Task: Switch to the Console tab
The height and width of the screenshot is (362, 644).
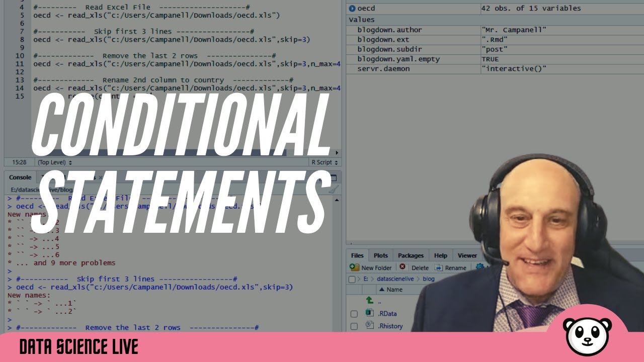Action: coord(20,177)
